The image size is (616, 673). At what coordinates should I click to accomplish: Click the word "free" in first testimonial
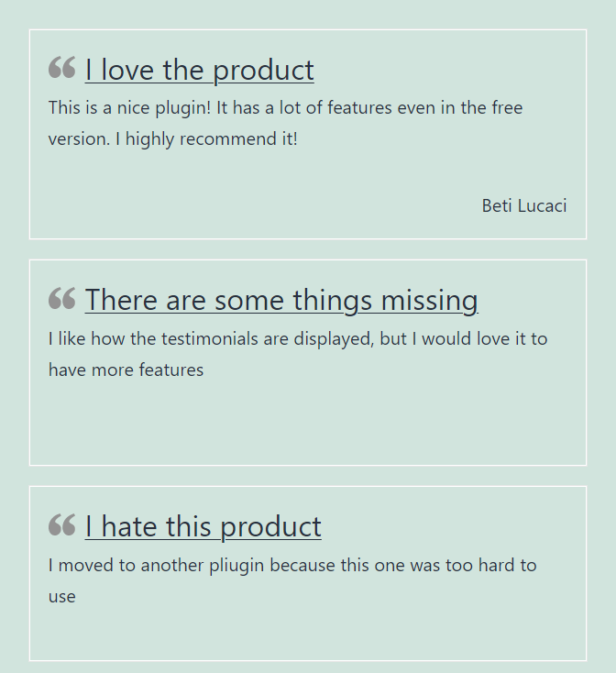click(507, 107)
